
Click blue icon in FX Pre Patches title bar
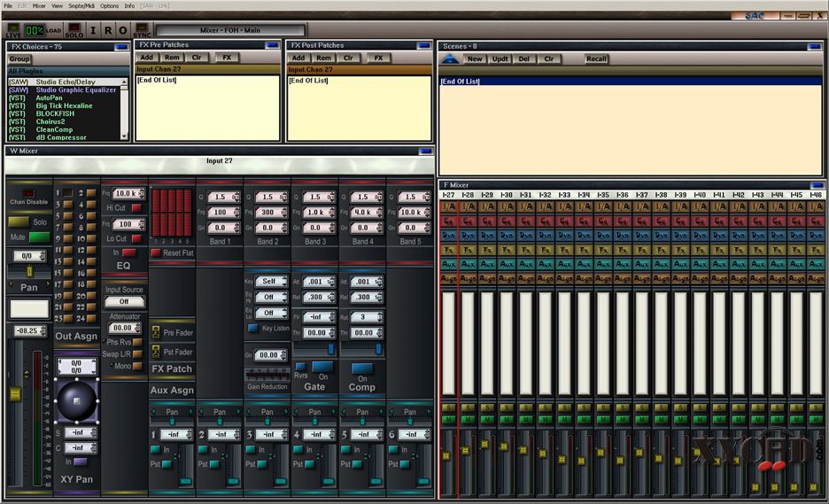pos(272,45)
